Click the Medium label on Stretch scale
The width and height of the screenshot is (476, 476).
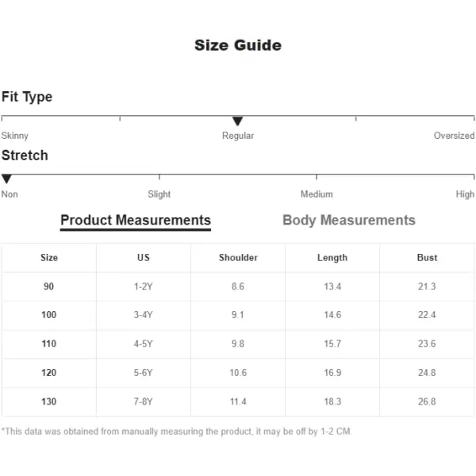(317, 194)
